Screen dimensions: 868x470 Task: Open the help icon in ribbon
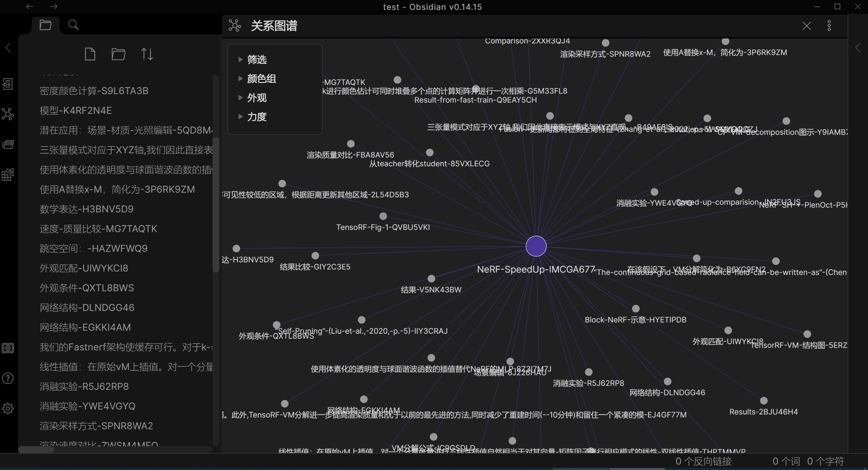point(8,378)
